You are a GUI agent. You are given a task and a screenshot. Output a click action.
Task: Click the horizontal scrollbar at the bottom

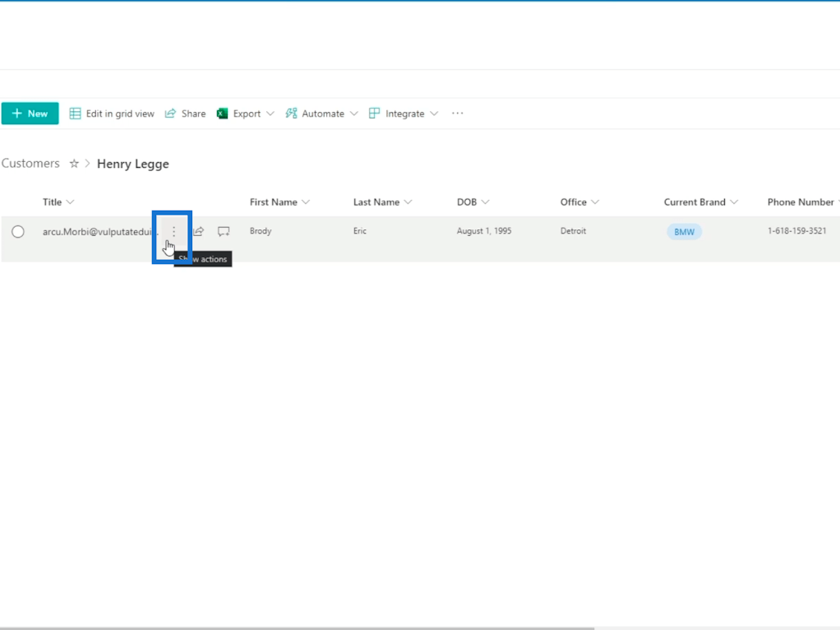[x=298, y=628]
